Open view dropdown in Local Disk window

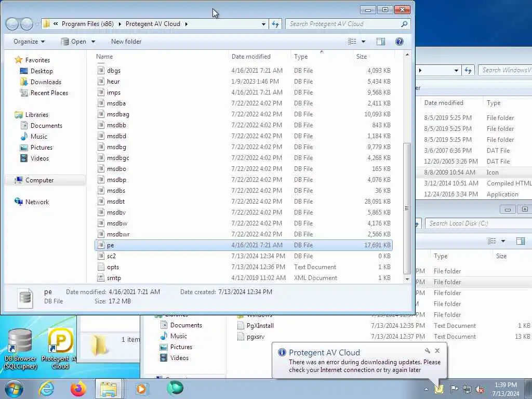pyautogui.click(x=503, y=241)
